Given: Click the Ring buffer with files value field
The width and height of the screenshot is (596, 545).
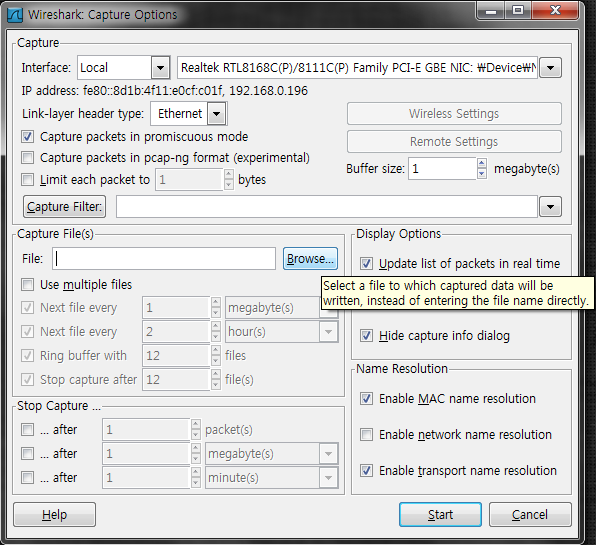Looking at the screenshot, I should point(176,356).
